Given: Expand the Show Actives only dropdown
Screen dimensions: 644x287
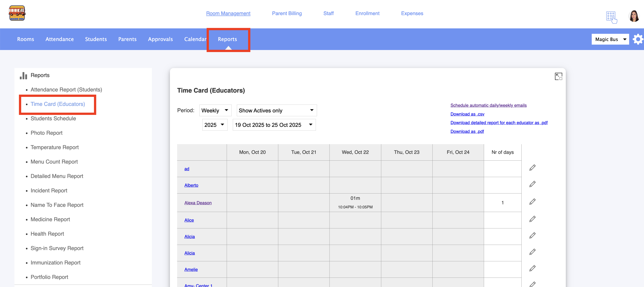Looking at the screenshot, I should (x=276, y=111).
